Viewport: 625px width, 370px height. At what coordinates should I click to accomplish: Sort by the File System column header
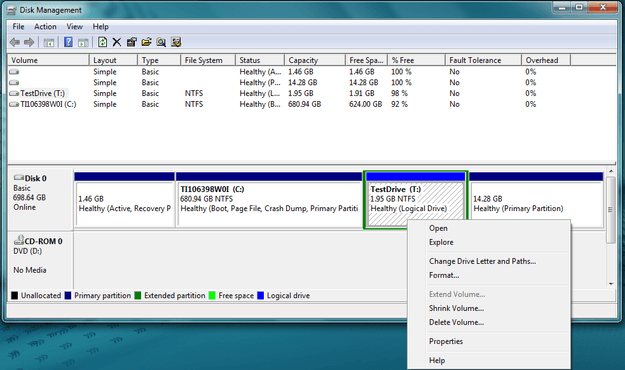pos(208,60)
